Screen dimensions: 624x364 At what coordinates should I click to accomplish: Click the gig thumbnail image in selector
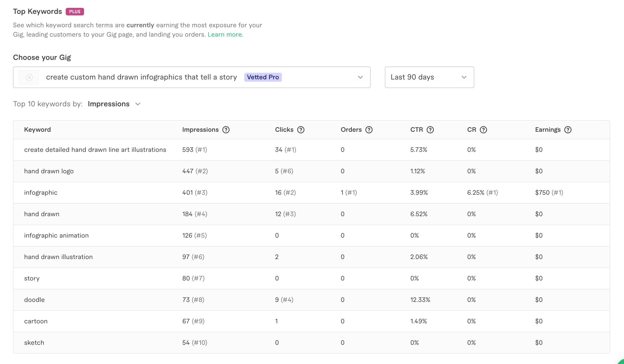point(29,77)
